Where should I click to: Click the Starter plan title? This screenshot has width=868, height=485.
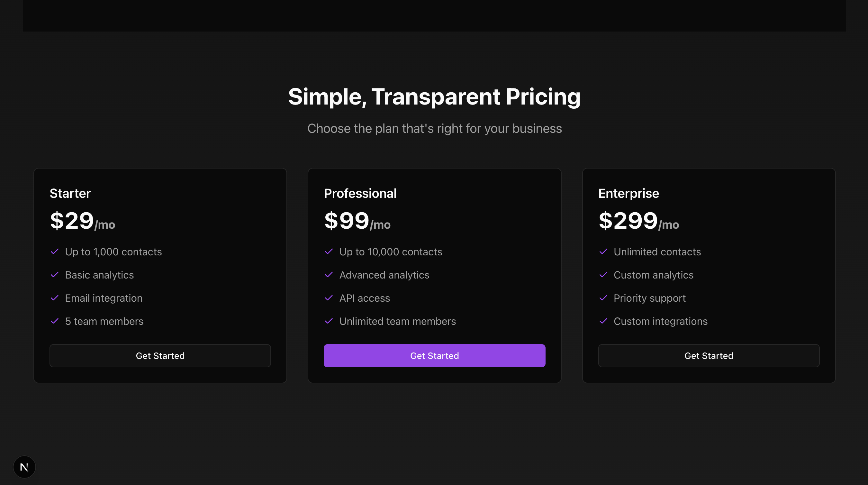tap(70, 194)
